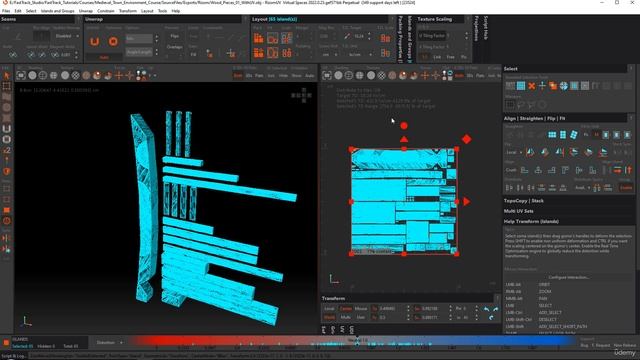The image size is (640, 360).
Task: Click the red X icon in Select panel
Action: coord(531,86)
